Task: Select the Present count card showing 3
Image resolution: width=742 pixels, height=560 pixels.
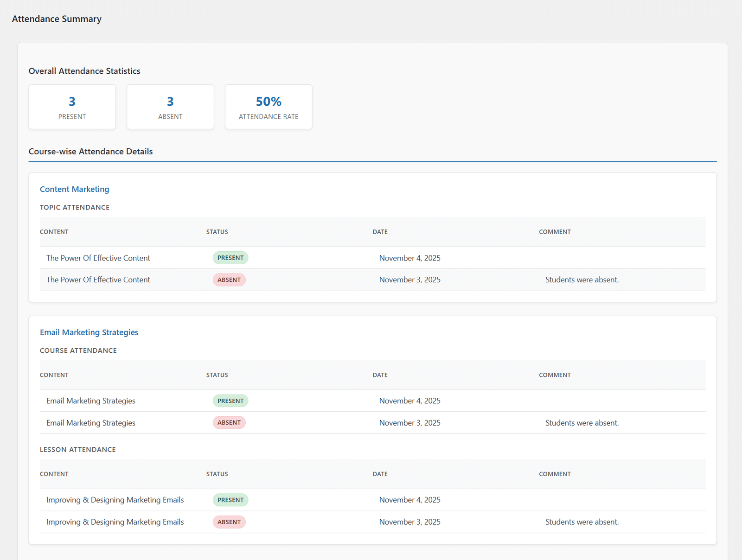Action: (72, 107)
